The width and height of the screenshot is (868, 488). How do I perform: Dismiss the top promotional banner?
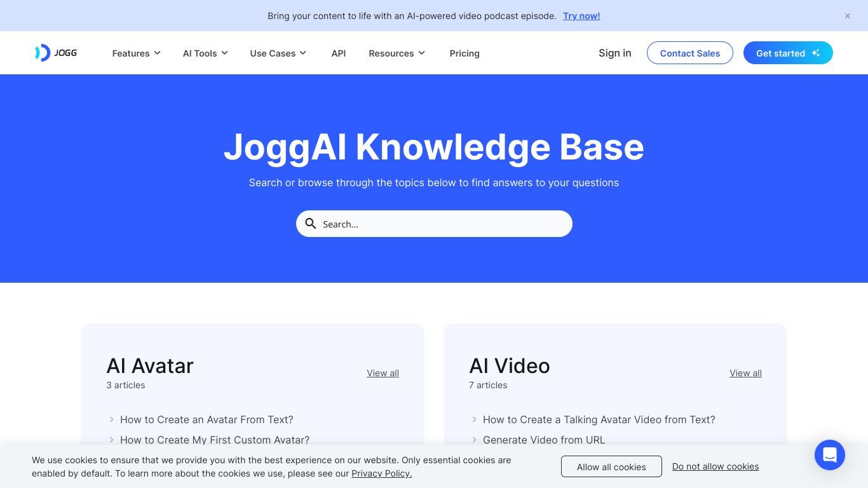848,16
